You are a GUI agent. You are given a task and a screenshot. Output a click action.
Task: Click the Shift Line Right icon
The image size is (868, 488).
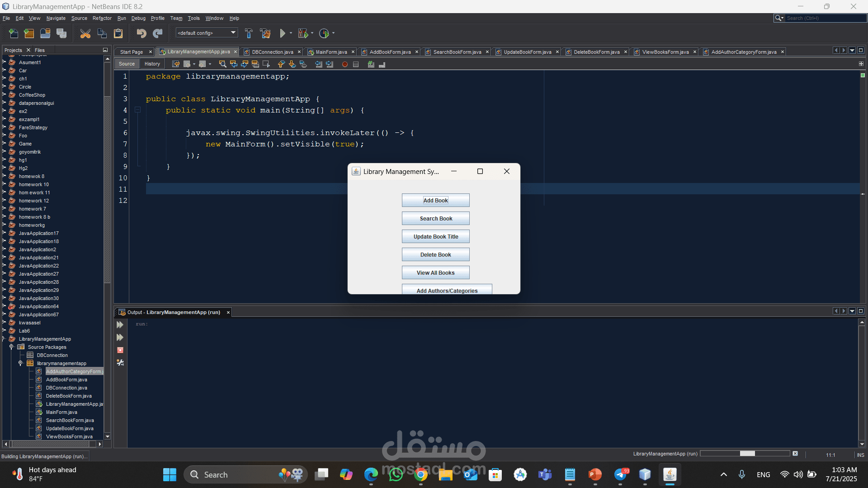pyautogui.click(x=330, y=64)
